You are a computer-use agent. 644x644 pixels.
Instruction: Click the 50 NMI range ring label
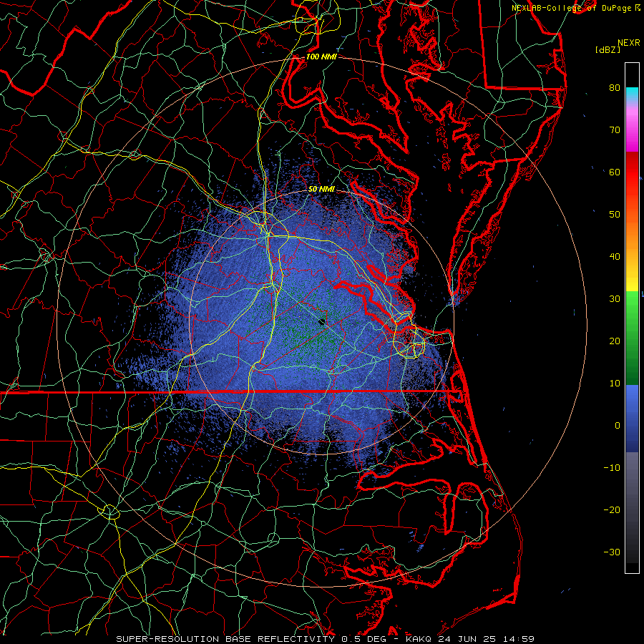321,189
